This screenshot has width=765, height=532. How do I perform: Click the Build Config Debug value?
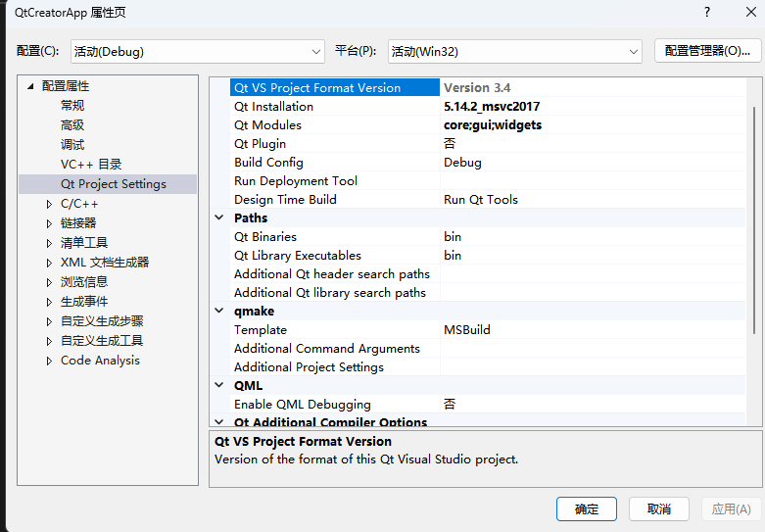pos(462,162)
